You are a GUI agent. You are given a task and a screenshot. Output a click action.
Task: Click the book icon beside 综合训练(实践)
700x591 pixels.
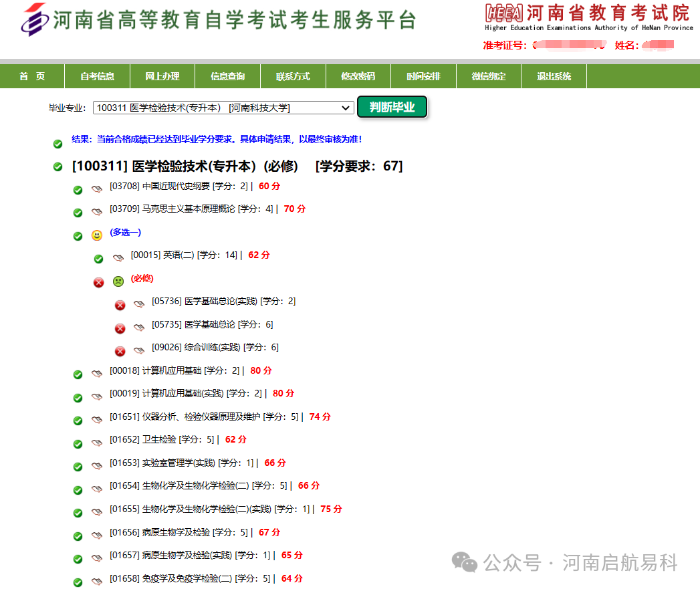coord(139,349)
